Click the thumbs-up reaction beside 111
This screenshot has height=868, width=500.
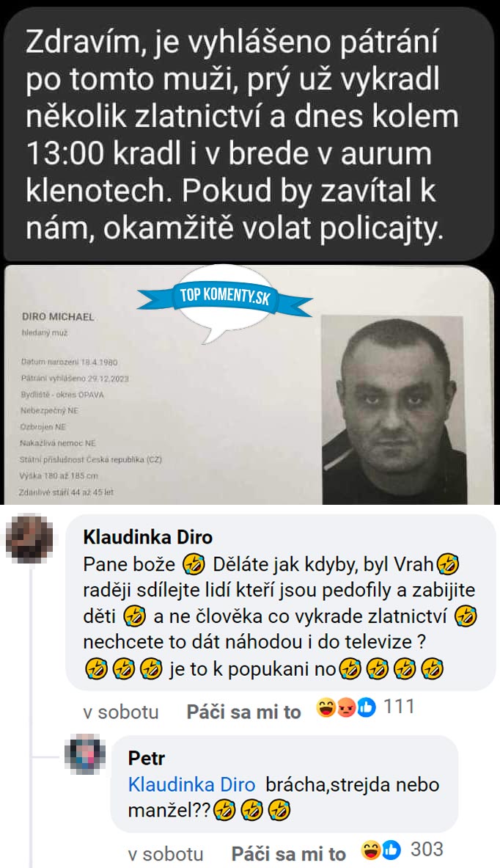pos(366,707)
